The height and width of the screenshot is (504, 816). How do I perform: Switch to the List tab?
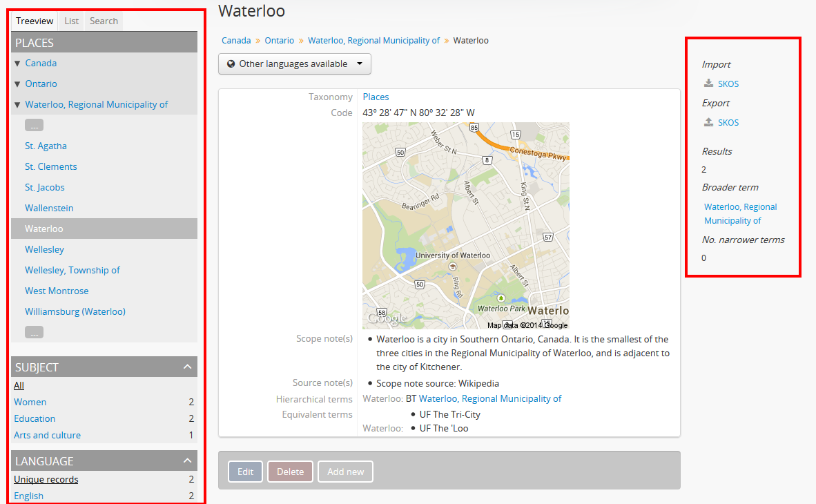click(72, 21)
